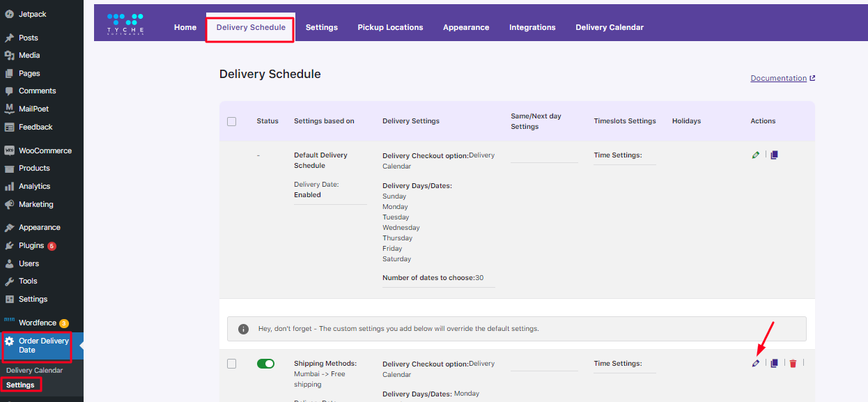
Task: Switch to the Pickup Locations tab
Action: click(x=390, y=28)
